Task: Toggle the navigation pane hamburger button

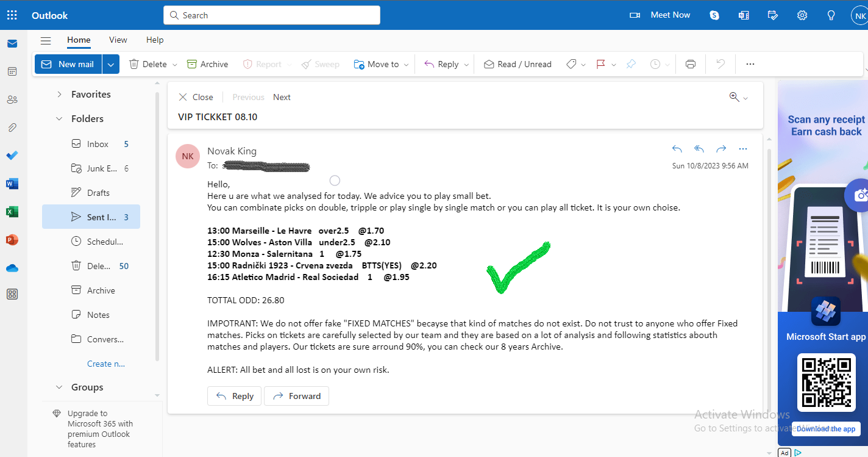Action: click(x=46, y=40)
